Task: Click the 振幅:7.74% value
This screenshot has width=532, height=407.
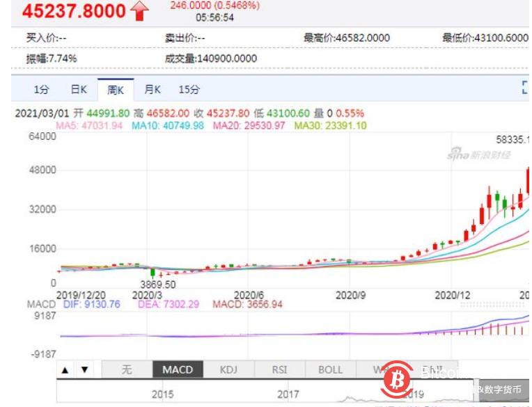Action: [52, 58]
